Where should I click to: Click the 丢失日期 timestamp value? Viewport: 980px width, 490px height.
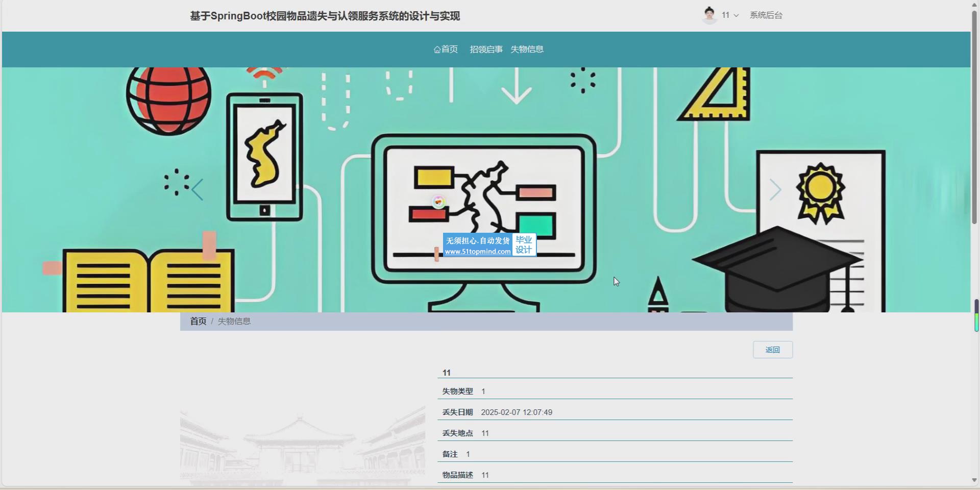[x=516, y=412]
